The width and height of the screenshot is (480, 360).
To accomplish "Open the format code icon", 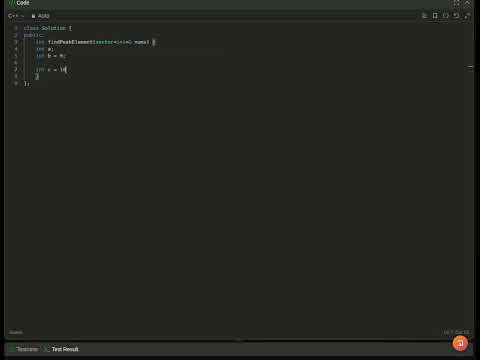I will tap(425, 16).
